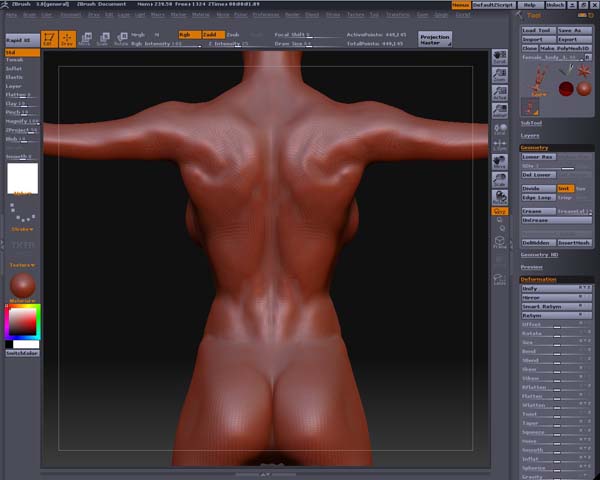Screen dimensions: 600x480
Task: Click the Zoom canvas navigation icon
Action: 500,75
